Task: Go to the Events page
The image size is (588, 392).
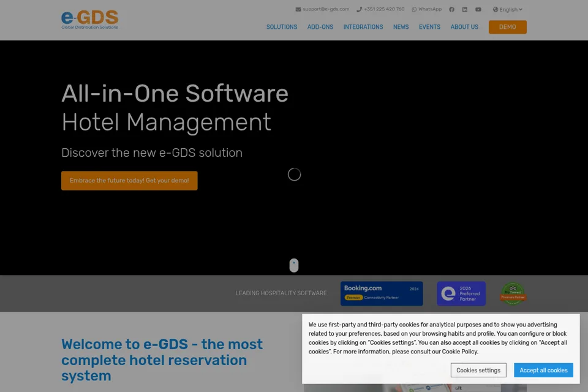Action: point(429,27)
